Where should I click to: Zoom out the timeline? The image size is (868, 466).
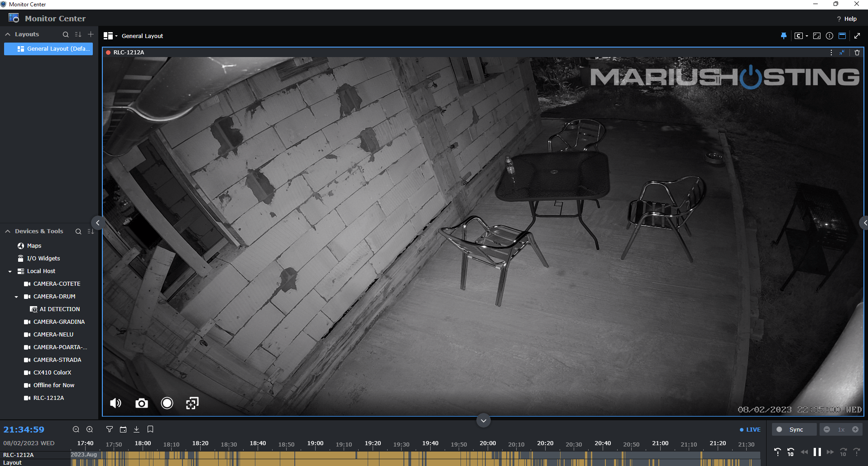pos(76,429)
